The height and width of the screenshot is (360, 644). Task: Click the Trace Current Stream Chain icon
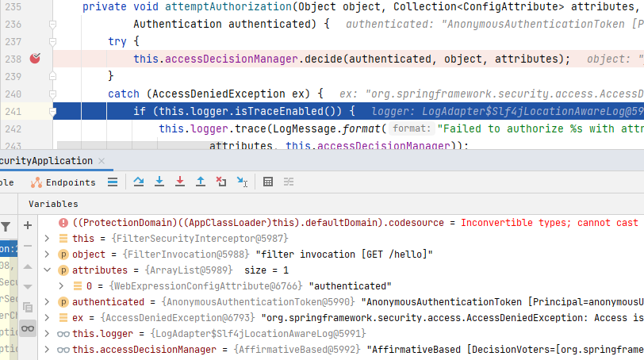click(x=289, y=182)
